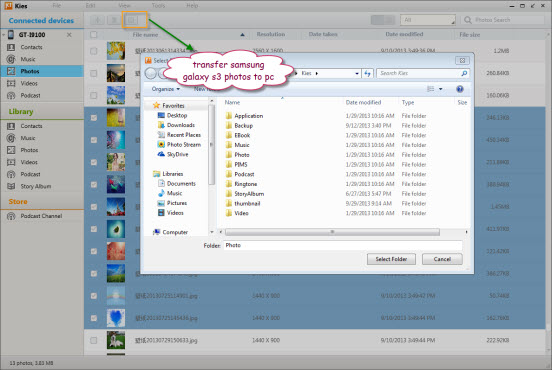This screenshot has height=370, width=552.
Task: Check the 160.06KB photo row checkbox
Action: (94, 95)
